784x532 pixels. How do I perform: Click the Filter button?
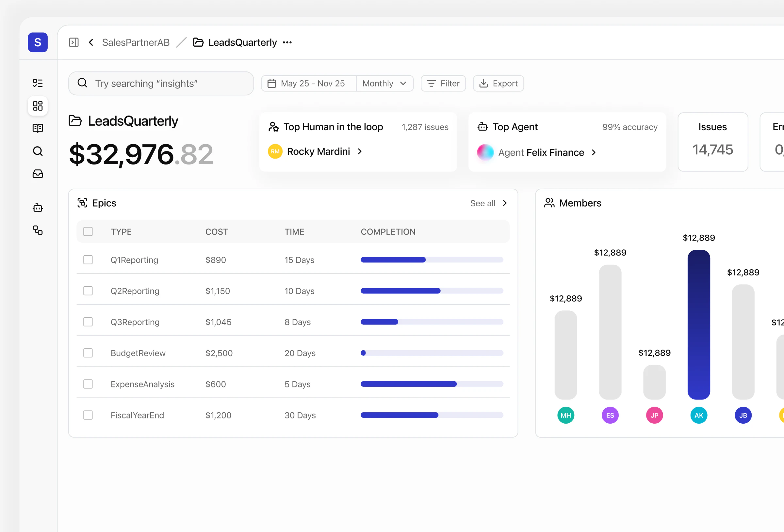click(x=443, y=83)
